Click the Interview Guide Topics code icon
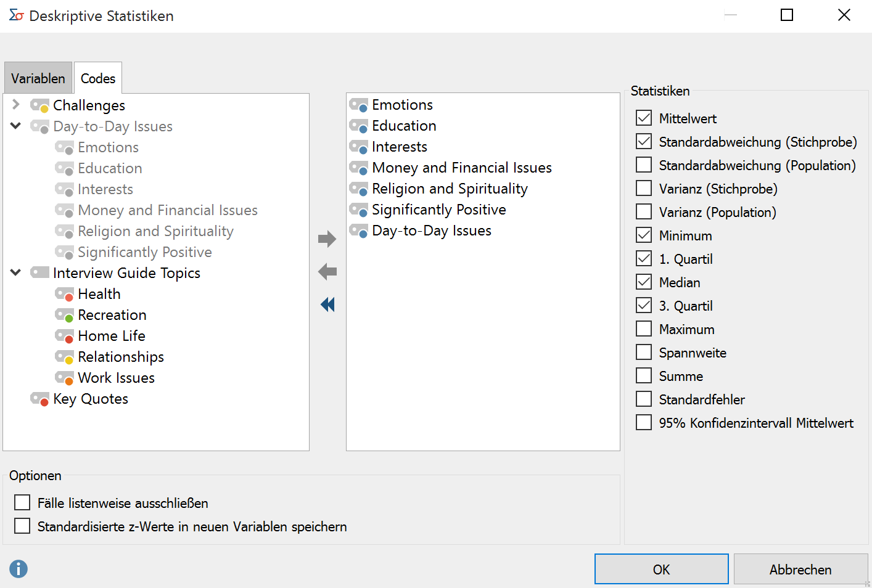872x588 pixels. 39,272
